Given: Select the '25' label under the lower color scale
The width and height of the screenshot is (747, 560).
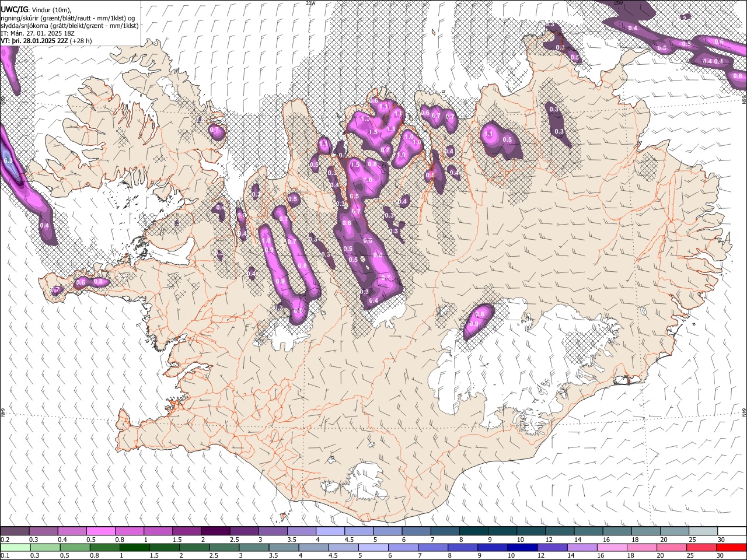Looking at the screenshot, I should (x=690, y=556).
